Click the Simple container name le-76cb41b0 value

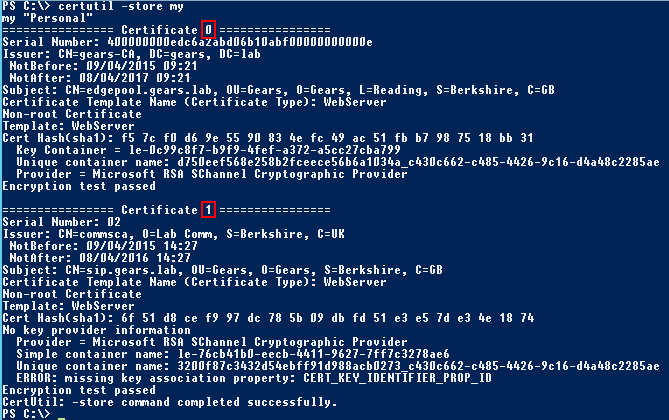click(314, 354)
